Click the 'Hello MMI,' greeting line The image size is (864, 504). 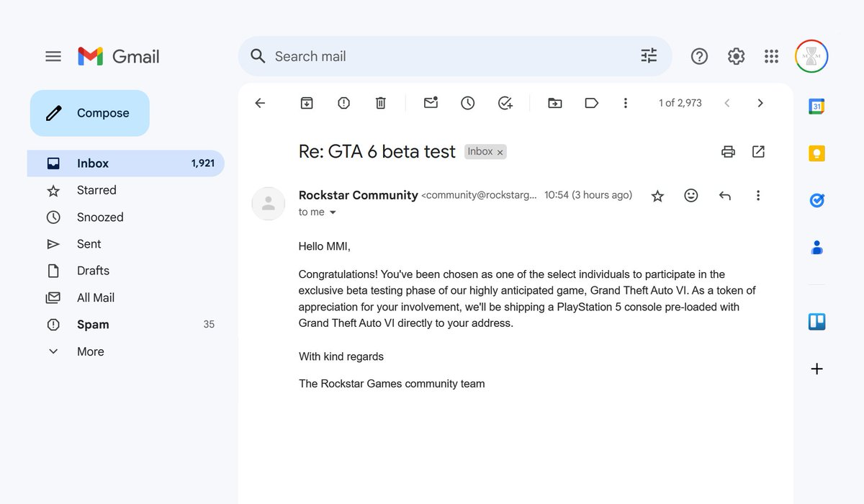325,247
